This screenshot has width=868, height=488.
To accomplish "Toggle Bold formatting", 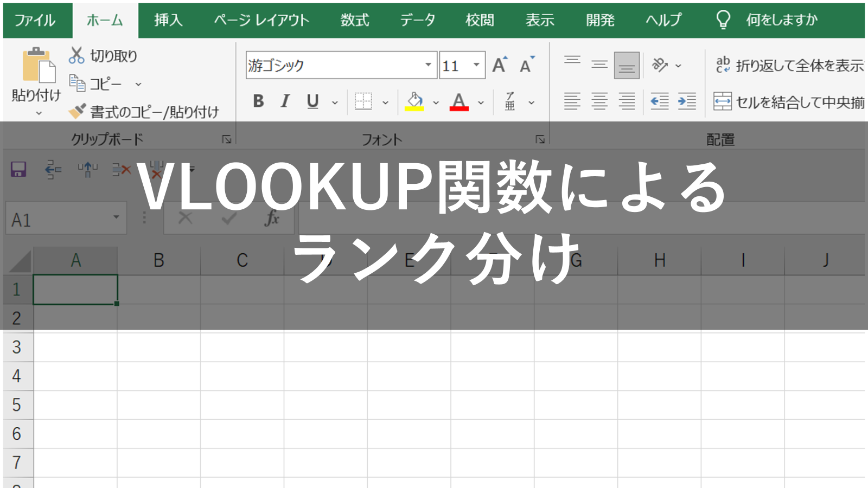I will [x=259, y=101].
